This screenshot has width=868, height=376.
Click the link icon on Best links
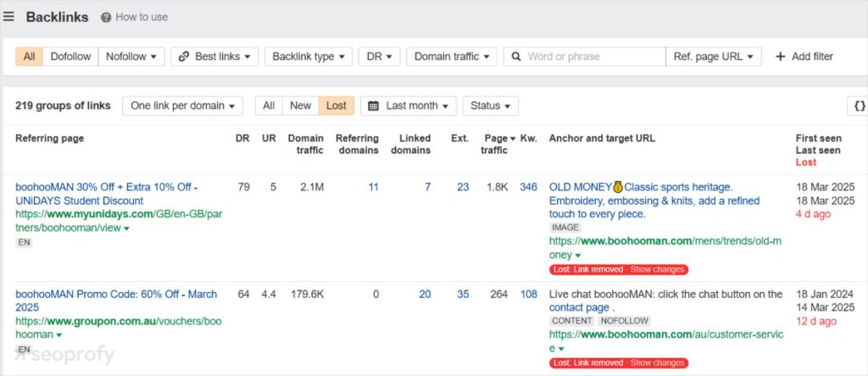coord(184,57)
